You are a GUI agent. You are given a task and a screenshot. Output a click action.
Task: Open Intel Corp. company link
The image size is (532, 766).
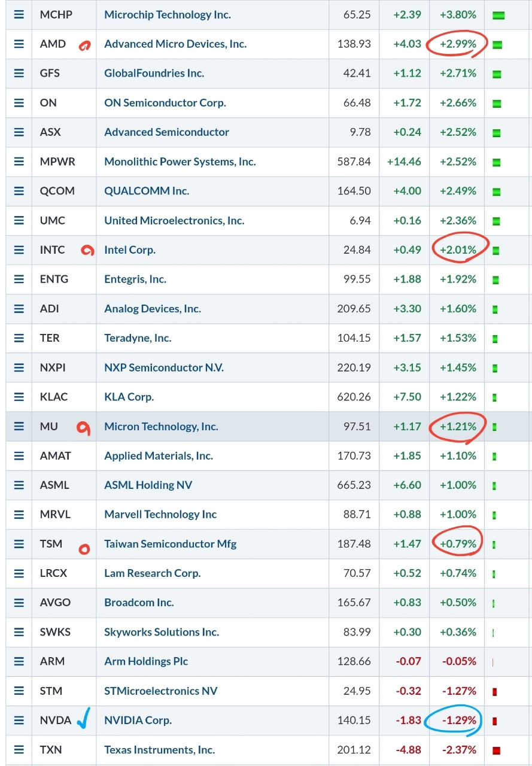[130, 250]
